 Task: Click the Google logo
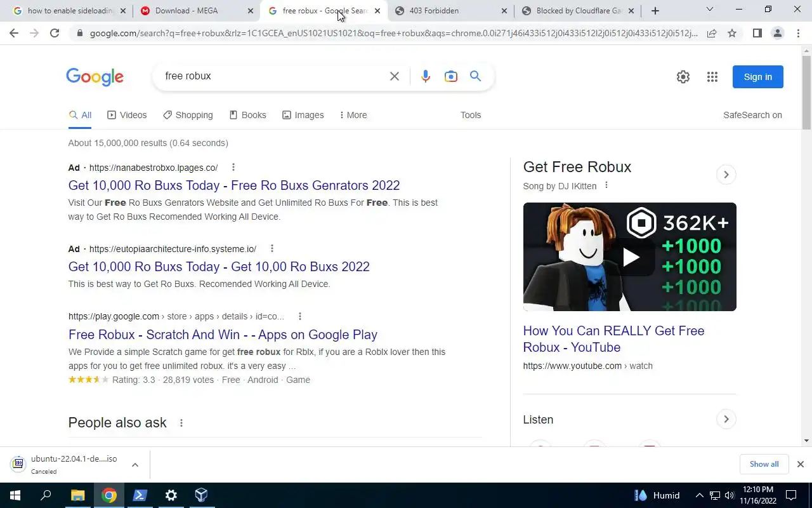[x=95, y=77]
